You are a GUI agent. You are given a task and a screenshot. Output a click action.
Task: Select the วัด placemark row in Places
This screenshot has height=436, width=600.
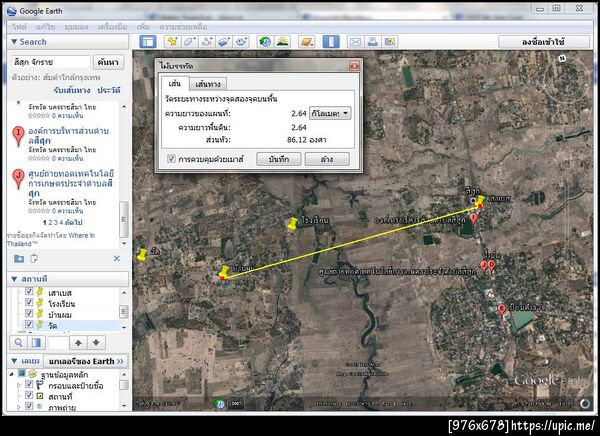coord(52,325)
